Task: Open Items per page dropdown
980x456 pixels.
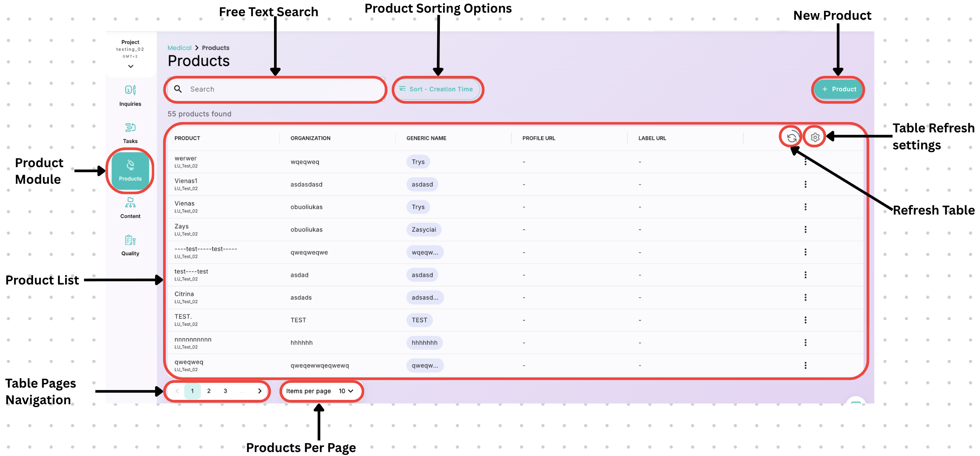Action: click(345, 391)
